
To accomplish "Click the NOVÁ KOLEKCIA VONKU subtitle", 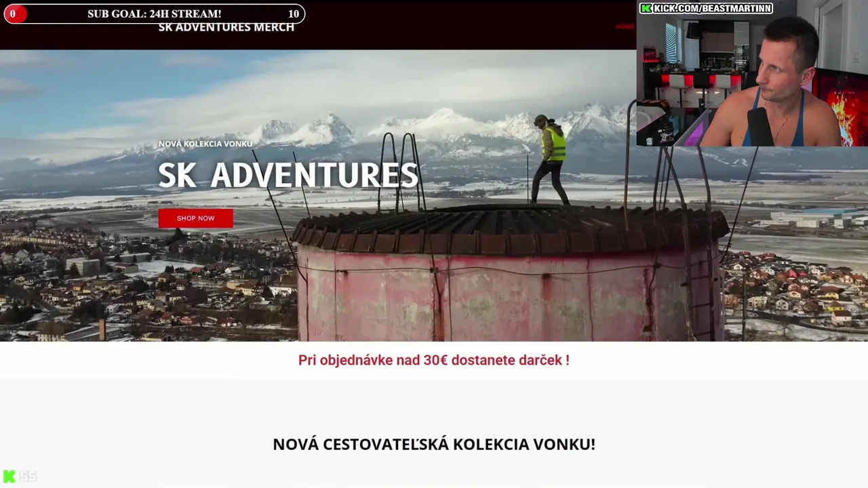I will point(205,144).
